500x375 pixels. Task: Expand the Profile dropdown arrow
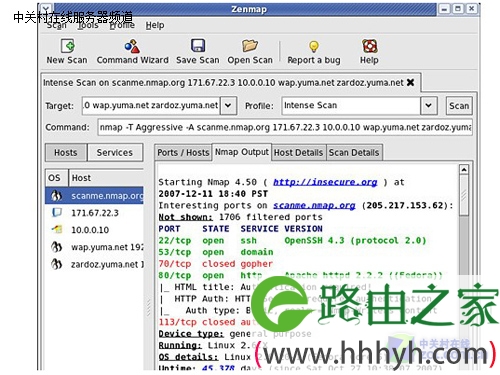[x=429, y=106]
